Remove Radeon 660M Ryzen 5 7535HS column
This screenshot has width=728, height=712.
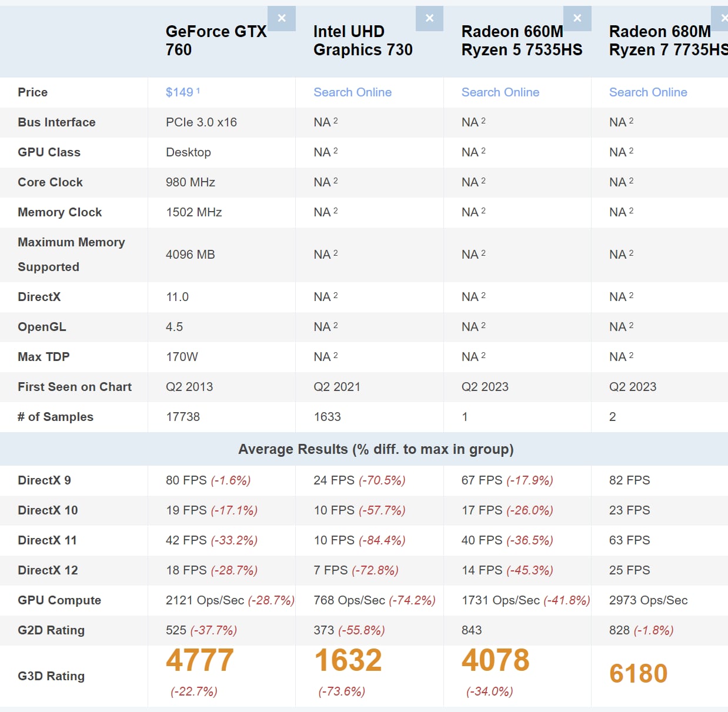tap(577, 18)
